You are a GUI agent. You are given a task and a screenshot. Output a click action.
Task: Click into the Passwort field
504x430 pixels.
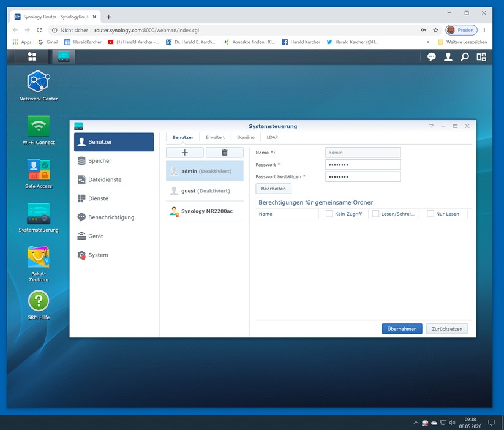tap(363, 165)
